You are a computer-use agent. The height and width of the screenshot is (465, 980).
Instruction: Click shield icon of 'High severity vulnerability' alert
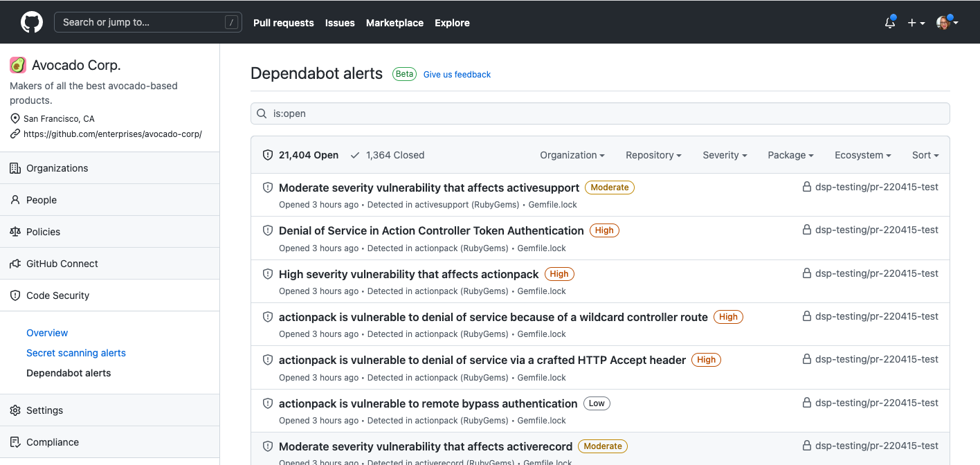(268, 274)
